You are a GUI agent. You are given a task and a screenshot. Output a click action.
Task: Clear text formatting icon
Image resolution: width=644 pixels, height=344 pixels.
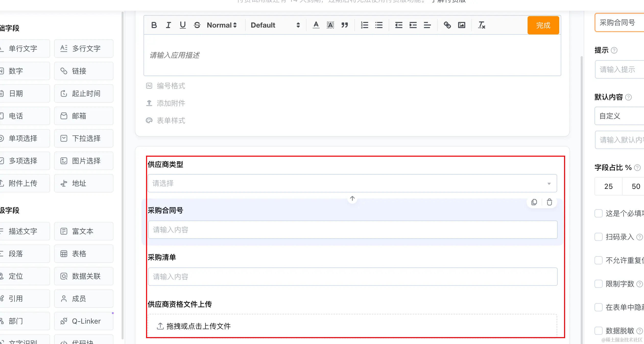pos(481,25)
